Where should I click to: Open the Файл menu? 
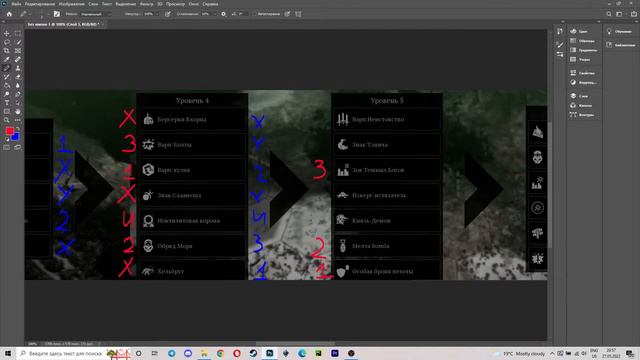coord(16,4)
